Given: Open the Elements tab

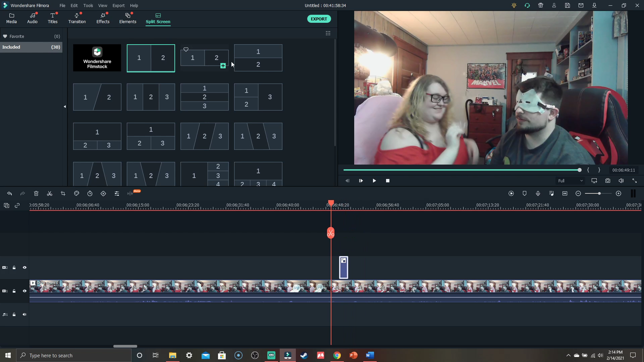Looking at the screenshot, I should 128,18.
